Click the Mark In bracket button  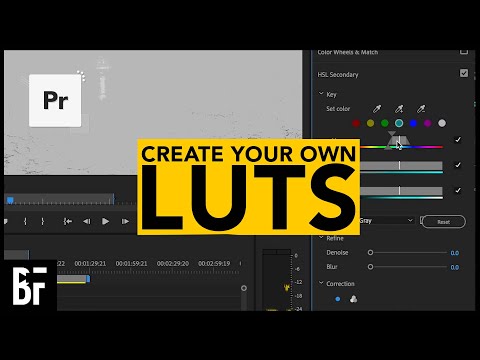coord(25,221)
